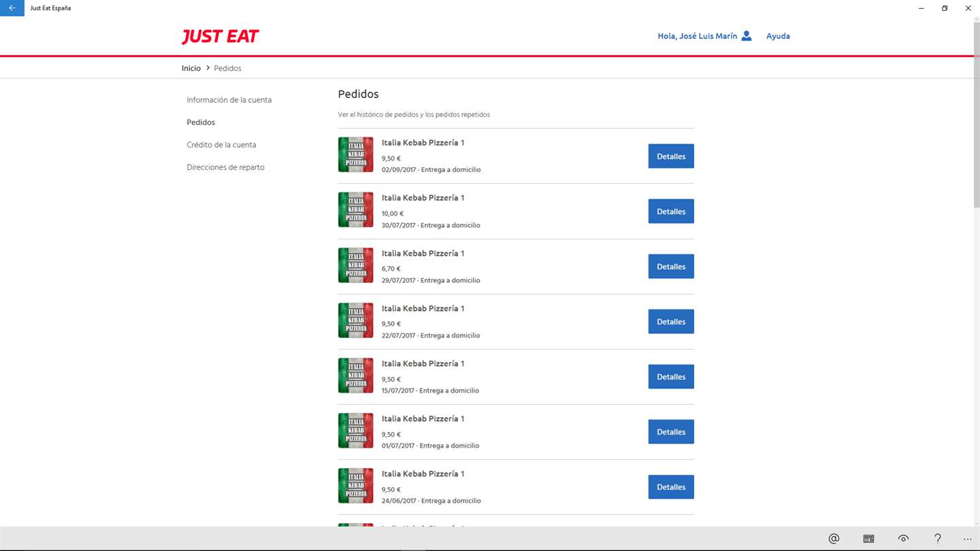Viewport: 980px width, 551px height.
Task: Open Detalles for the 6,70 € order
Action: (x=670, y=267)
